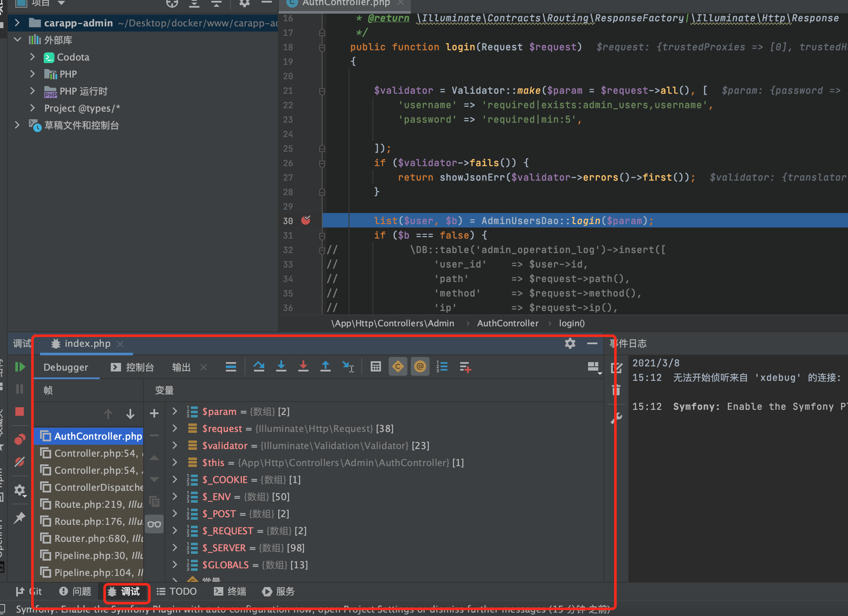Image resolution: width=848 pixels, height=616 pixels.
Task: Click the Step Over debugger icon
Action: point(259,366)
